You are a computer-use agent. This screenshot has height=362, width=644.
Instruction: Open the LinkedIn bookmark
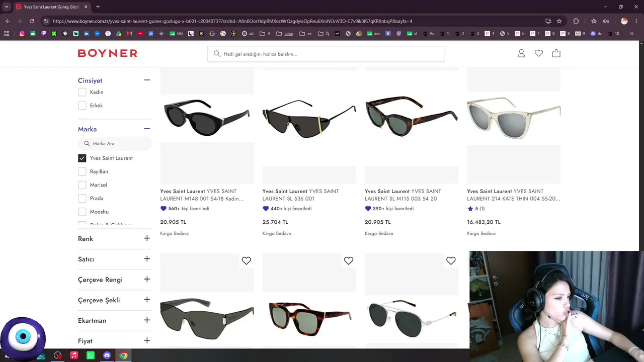coord(87,34)
